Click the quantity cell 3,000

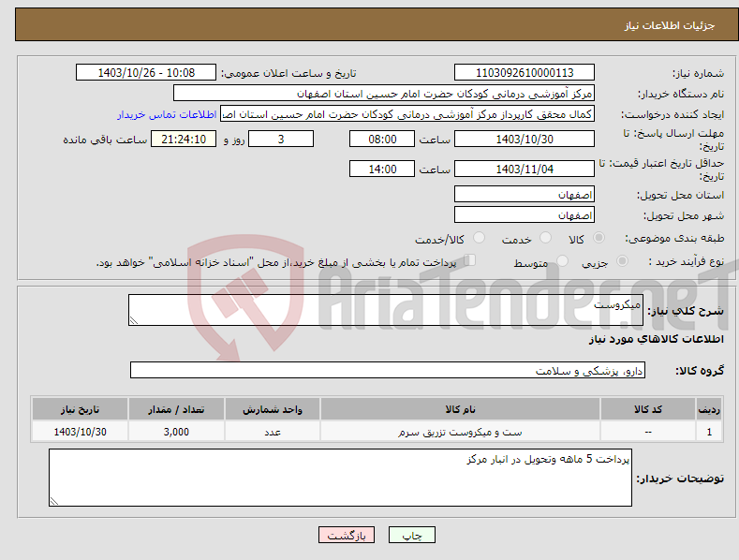tap(176, 432)
